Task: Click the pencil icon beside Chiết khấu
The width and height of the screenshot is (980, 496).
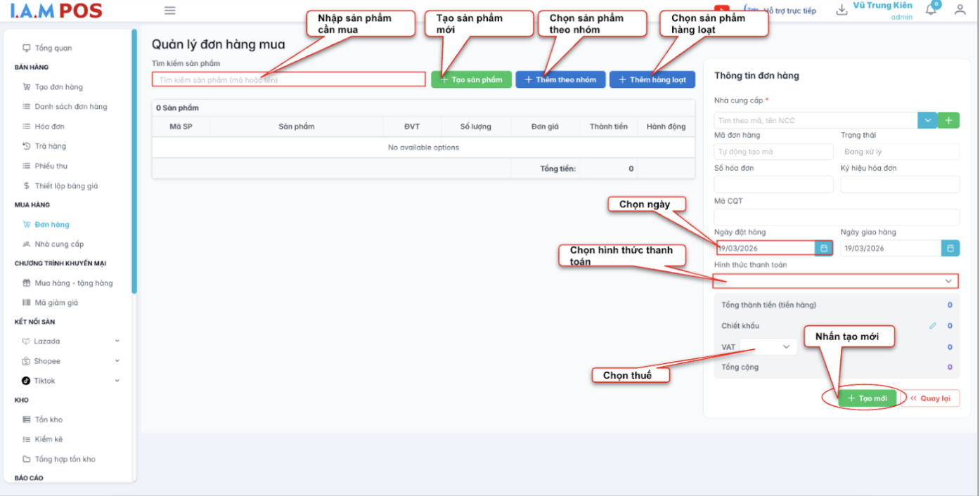Action: [933, 326]
